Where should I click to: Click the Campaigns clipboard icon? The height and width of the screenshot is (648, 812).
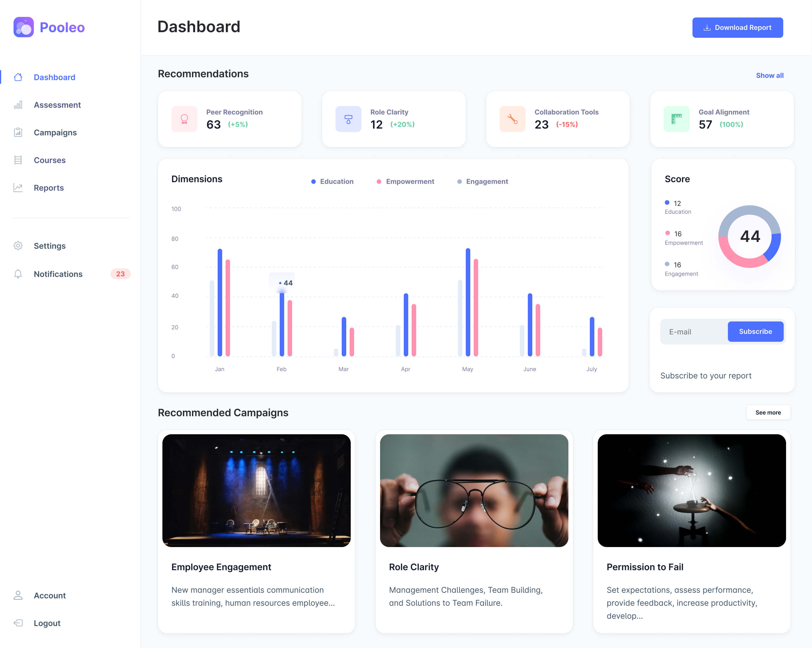coord(18,132)
